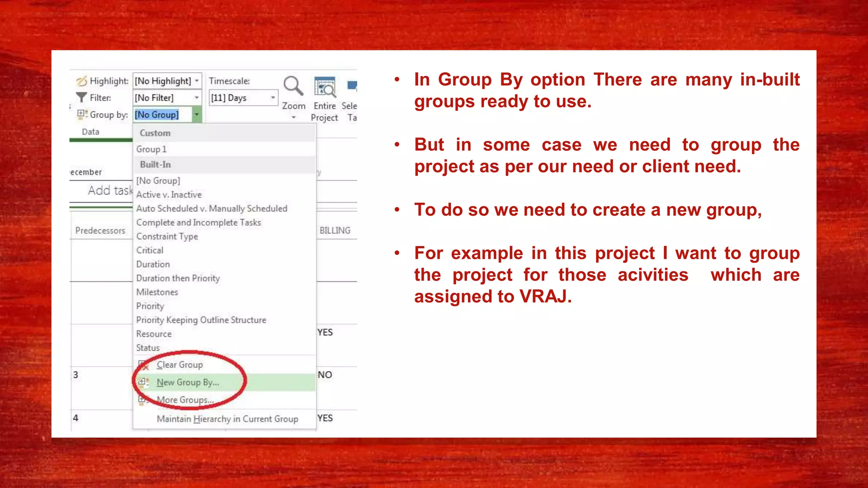This screenshot has height=488, width=868.
Task: Open the Timescale Days dropdown
Action: [x=273, y=98]
